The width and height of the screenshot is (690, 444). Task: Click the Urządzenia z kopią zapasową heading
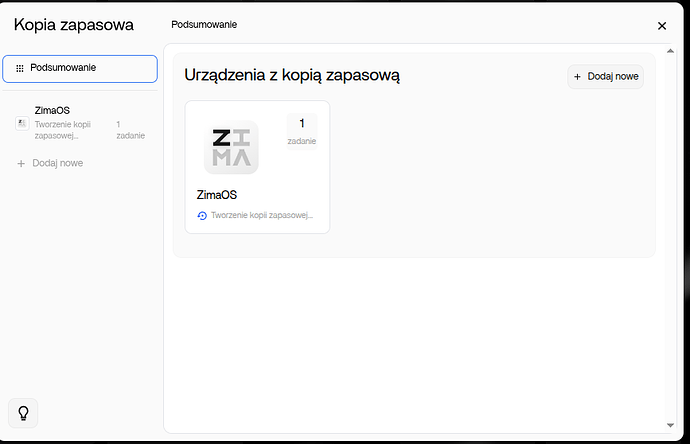(x=292, y=75)
